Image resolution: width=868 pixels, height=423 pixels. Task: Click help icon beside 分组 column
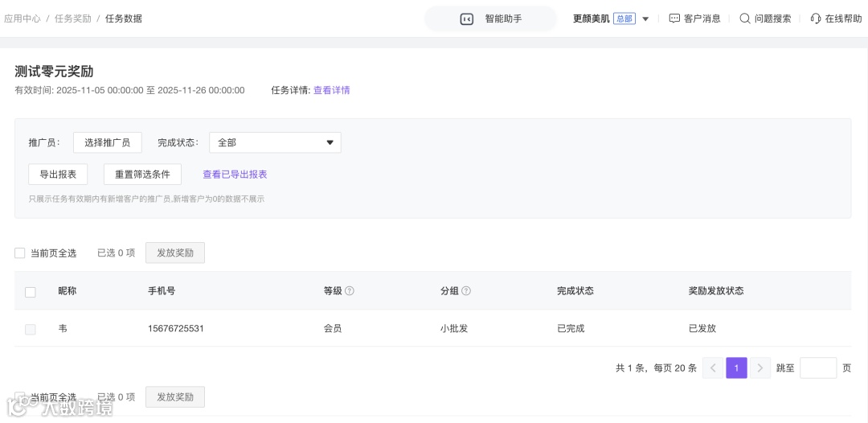[x=466, y=291]
